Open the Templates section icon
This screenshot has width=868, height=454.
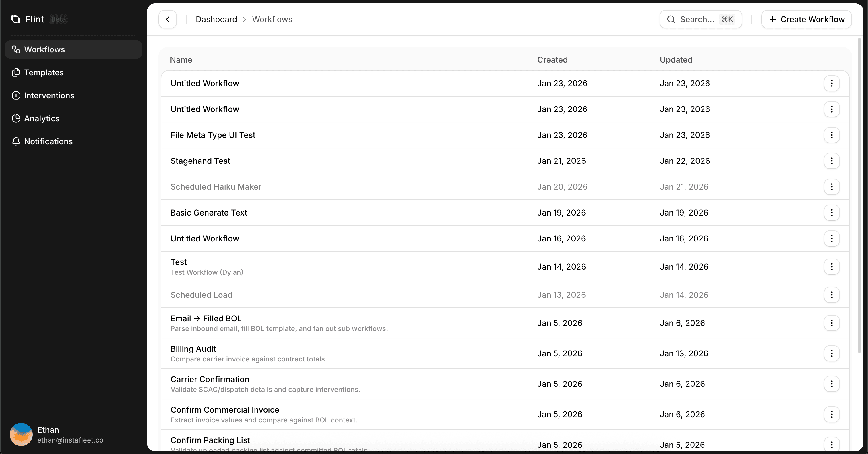click(x=16, y=72)
